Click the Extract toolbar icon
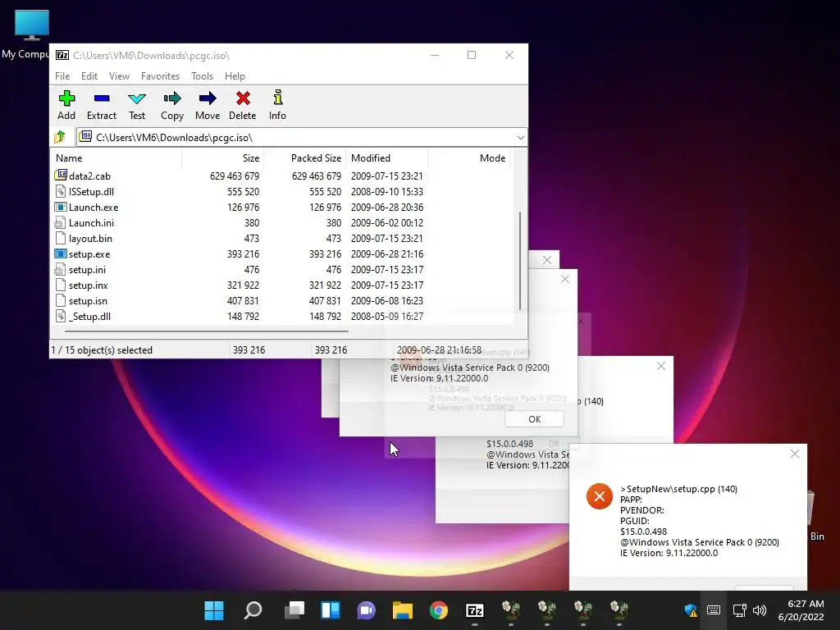 [101, 105]
